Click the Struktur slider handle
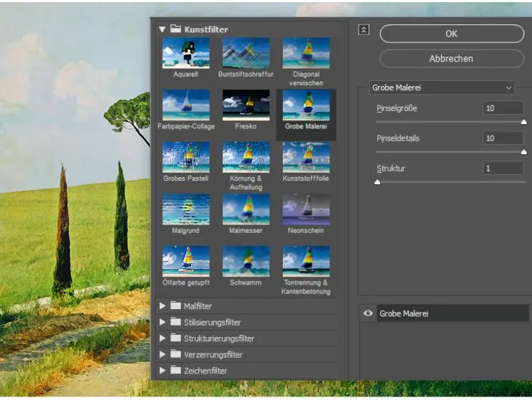 tap(377, 182)
